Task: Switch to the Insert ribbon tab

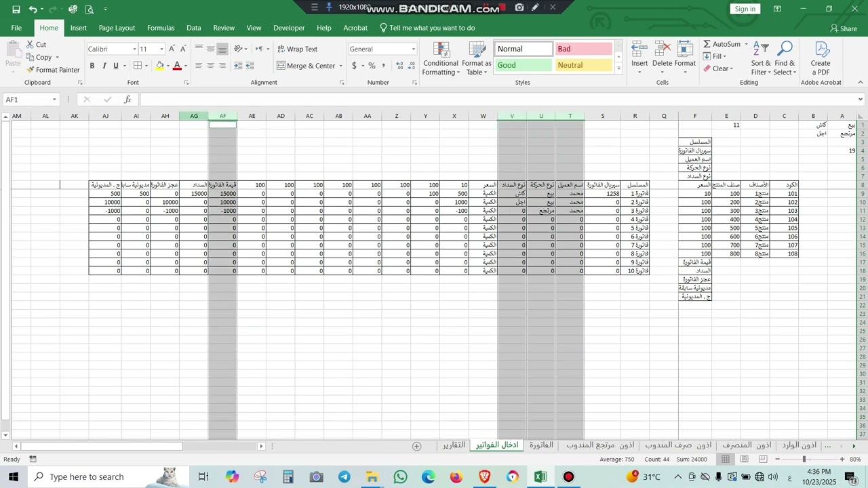Action: [79, 28]
